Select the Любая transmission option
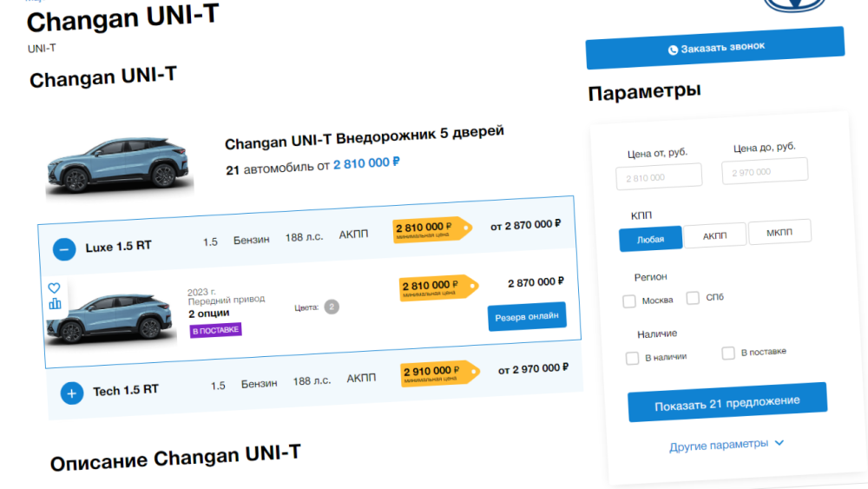The width and height of the screenshot is (868, 489). pyautogui.click(x=650, y=239)
